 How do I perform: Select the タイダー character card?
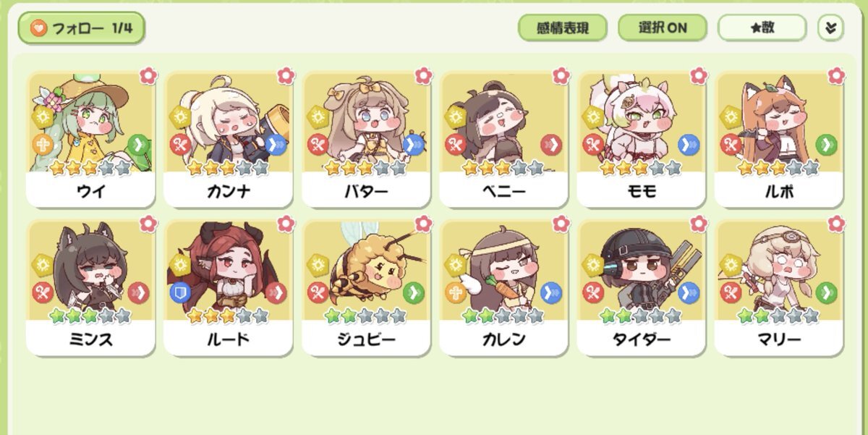[x=641, y=287]
